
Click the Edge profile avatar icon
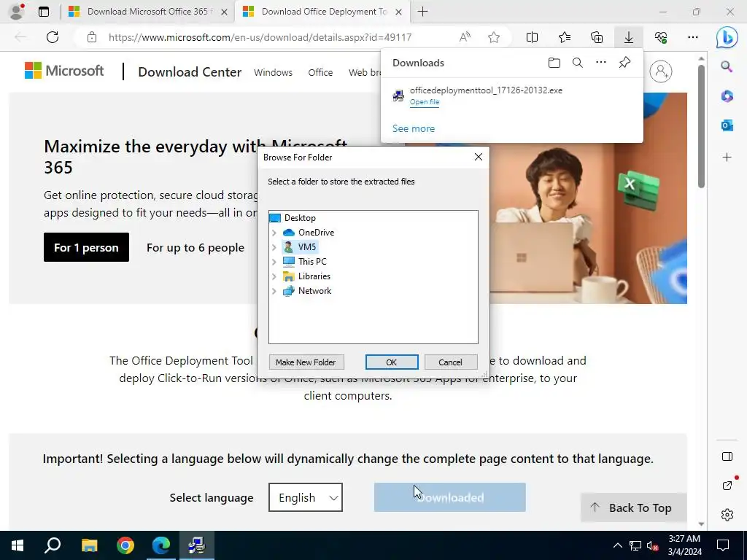pyautogui.click(x=17, y=12)
